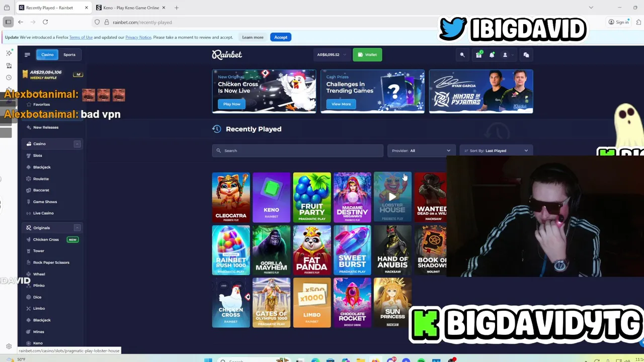Open Baccarat in the sidebar
Image resolution: width=644 pixels, height=362 pixels.
(x=41, y=190)
